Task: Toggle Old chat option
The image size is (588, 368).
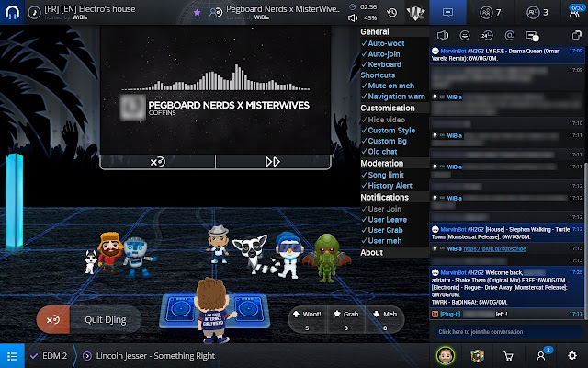Action: tap(379, 151)
